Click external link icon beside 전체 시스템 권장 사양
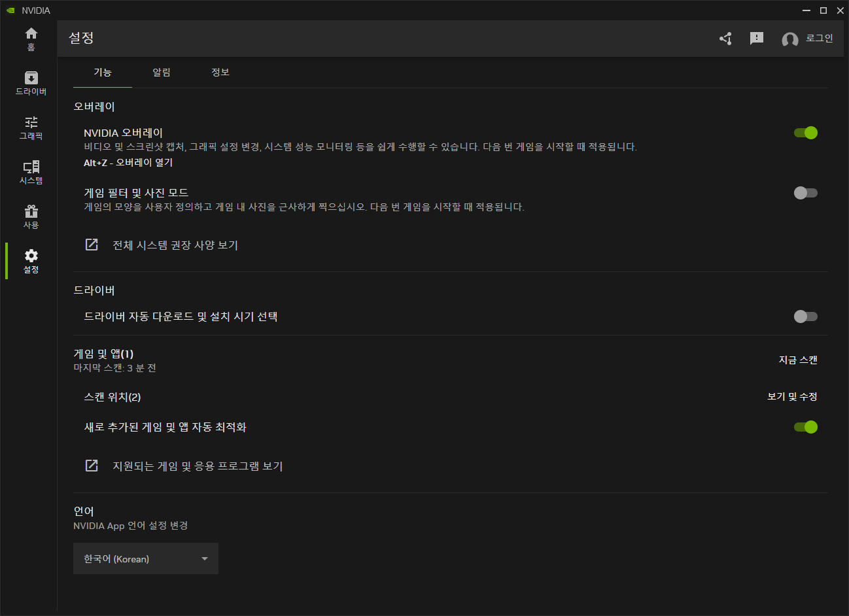Image resolution: width=849 pixels, height=616 pixels. [x=92, y=245]
